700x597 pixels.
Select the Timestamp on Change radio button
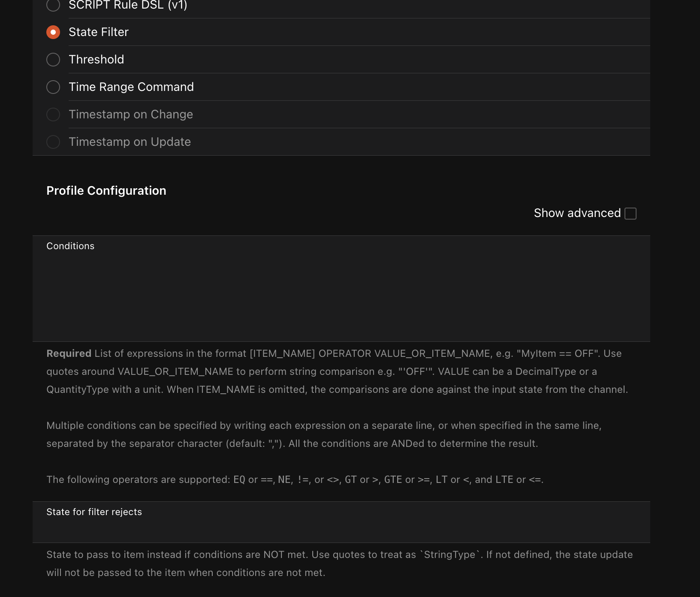pos(53,115)
